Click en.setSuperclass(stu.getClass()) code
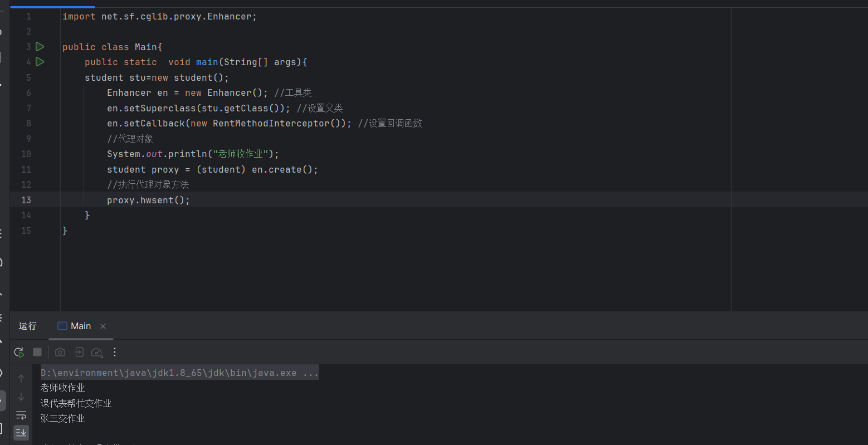Image resolution: width=868 pixels, height=445 pixels. (x=198, y=108)
